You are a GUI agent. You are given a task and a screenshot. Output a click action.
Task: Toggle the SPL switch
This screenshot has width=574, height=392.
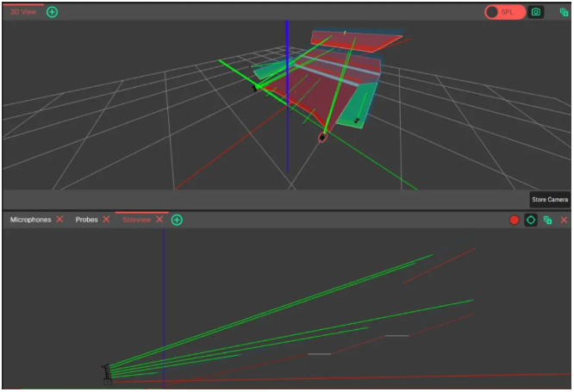(504, 12)
